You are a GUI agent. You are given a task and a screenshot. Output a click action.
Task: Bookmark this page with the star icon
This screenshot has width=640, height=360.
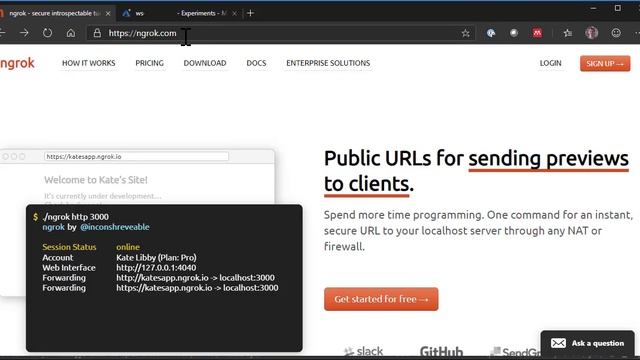(x=465, y=33)
